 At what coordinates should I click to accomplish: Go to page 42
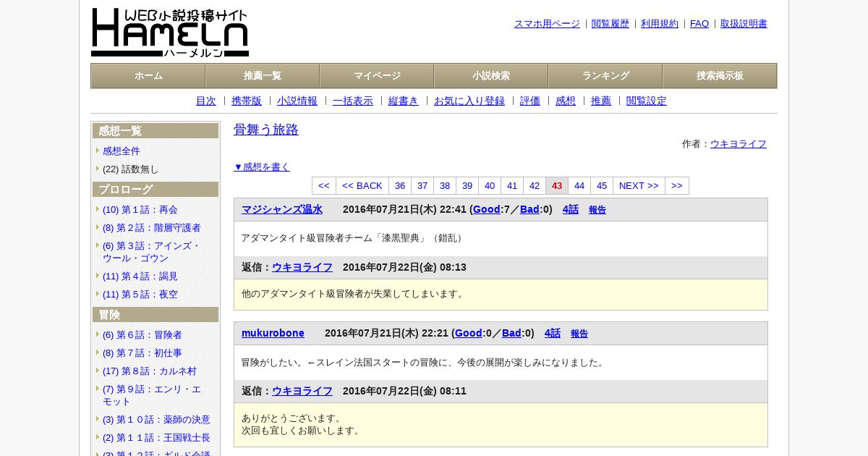(x=535, y=185)
